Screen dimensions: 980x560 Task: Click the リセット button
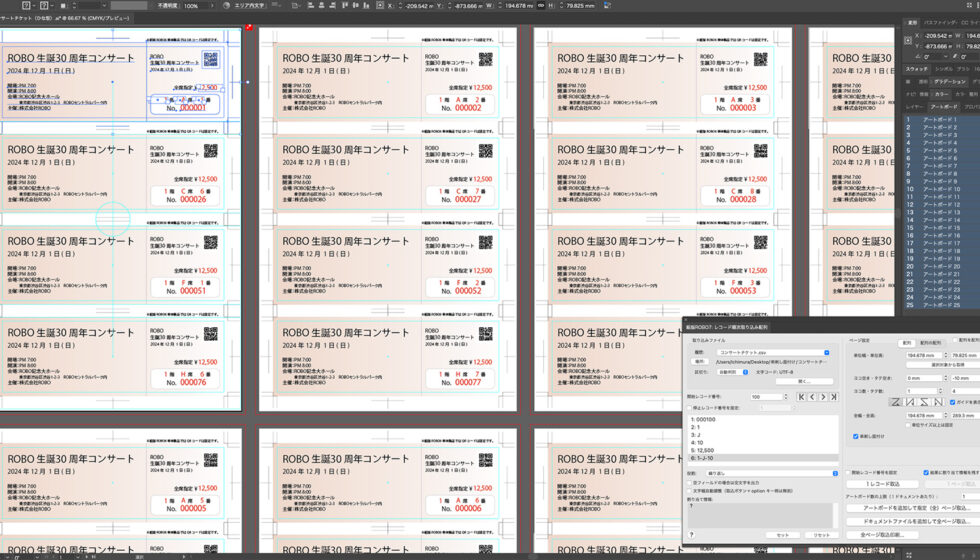[822, 535]
